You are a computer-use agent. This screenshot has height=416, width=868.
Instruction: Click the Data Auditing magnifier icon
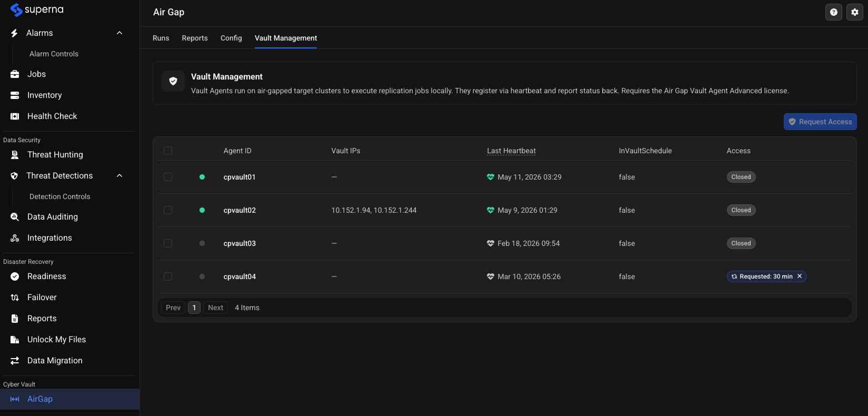coord(15,217)
